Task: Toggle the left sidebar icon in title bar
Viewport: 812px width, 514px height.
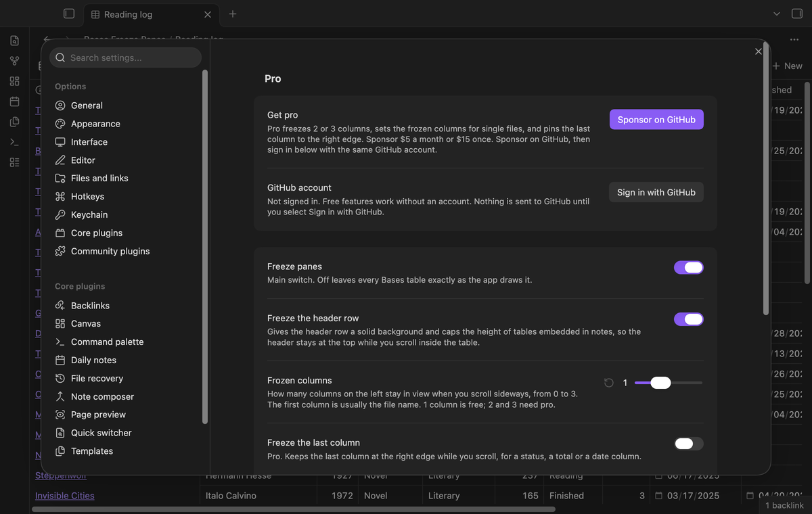Action: tap(68, 14)
